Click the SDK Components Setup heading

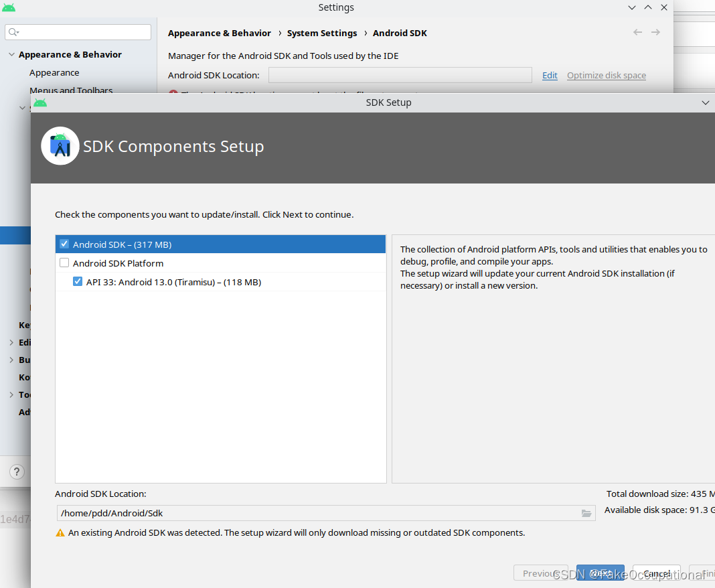(173, 146)
